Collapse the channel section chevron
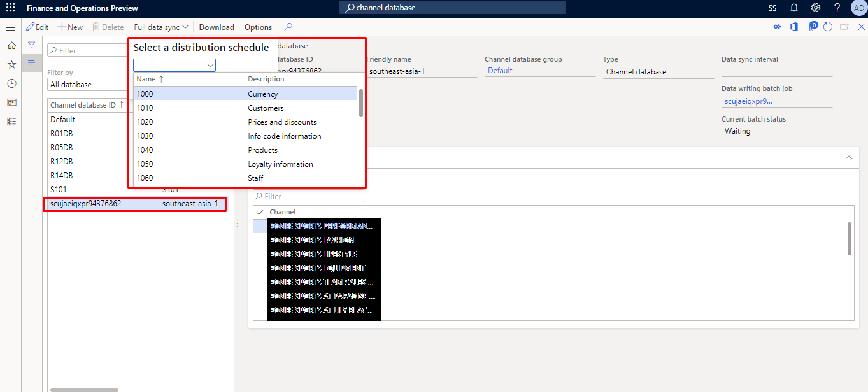Screen dimensions: 868x392 click(x=848, y=157)
